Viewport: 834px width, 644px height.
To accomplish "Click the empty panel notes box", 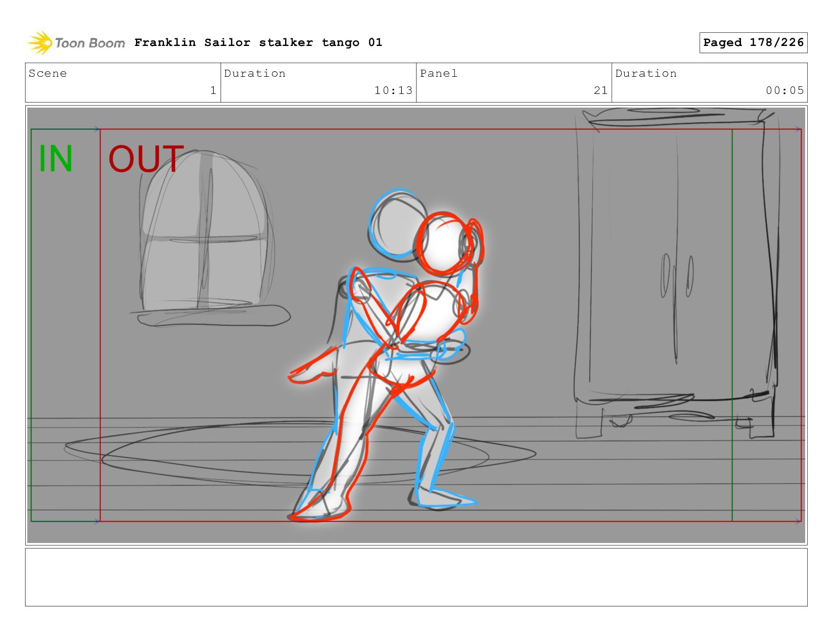I will click(x=416, y=577).
